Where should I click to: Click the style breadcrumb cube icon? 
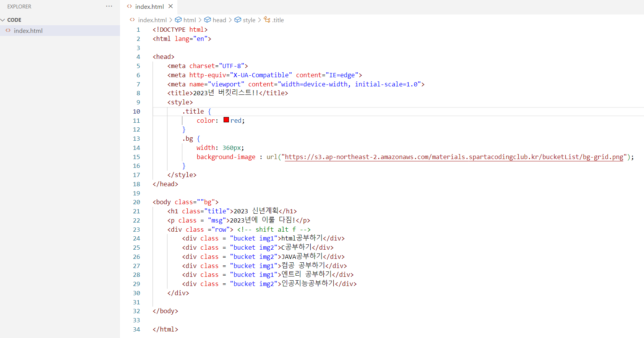click(x=238, y=19)
